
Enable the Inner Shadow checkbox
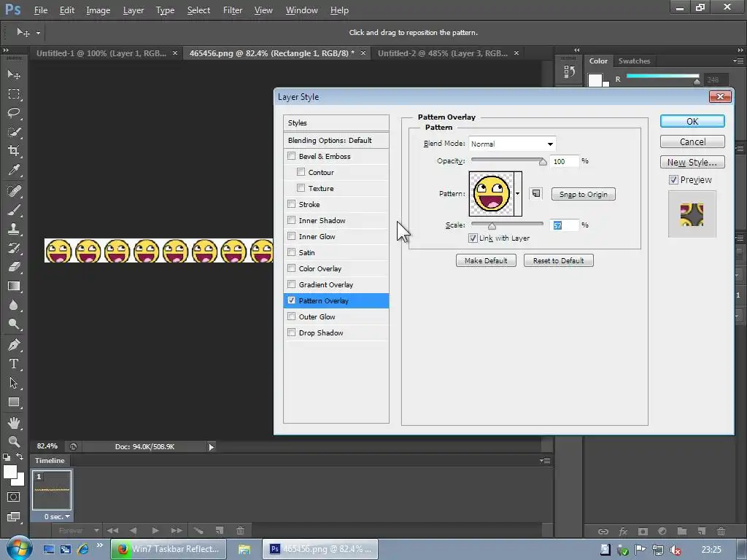(292, 220)
